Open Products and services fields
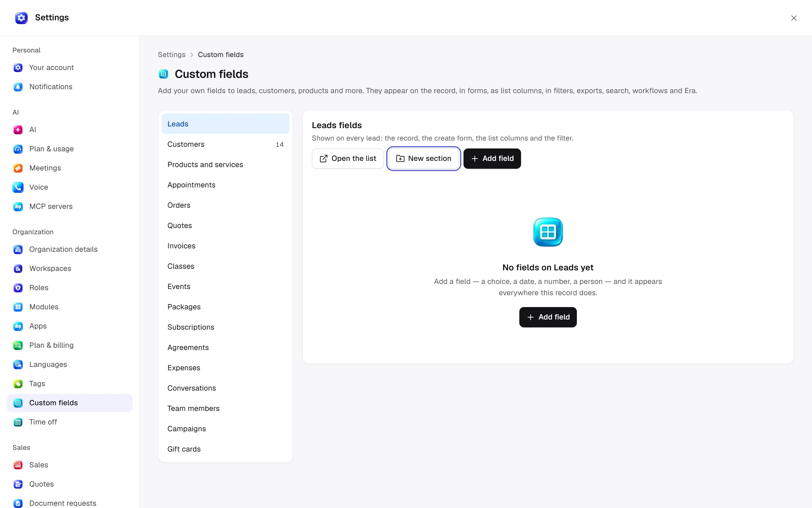Viewport: 812px width, 508px height. point(226,165)
